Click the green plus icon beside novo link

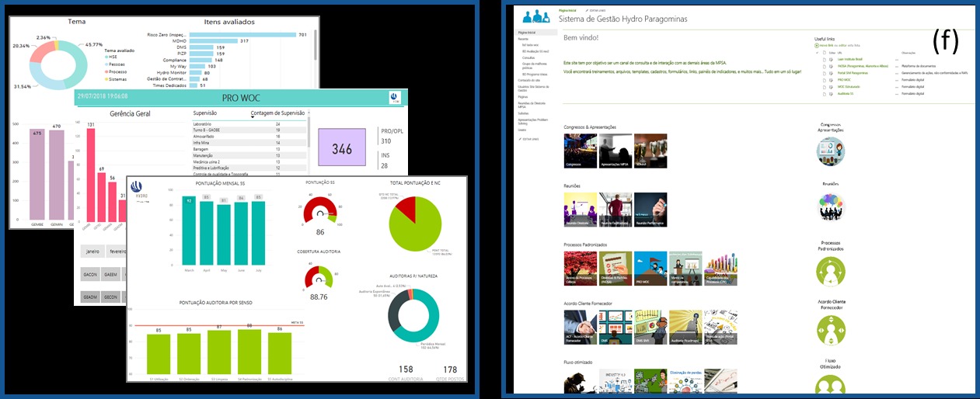point(817,45)
